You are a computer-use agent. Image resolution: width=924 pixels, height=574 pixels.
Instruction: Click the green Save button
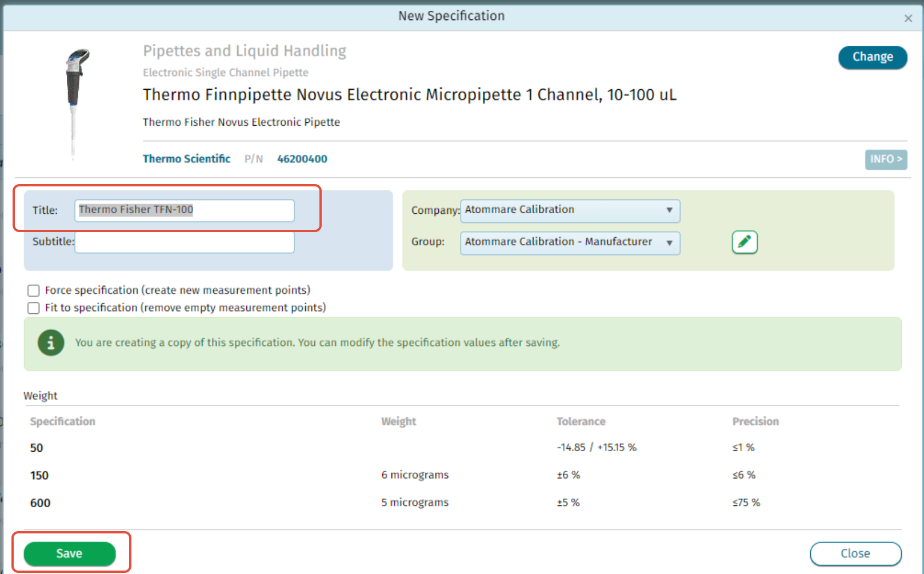point(70,553)
